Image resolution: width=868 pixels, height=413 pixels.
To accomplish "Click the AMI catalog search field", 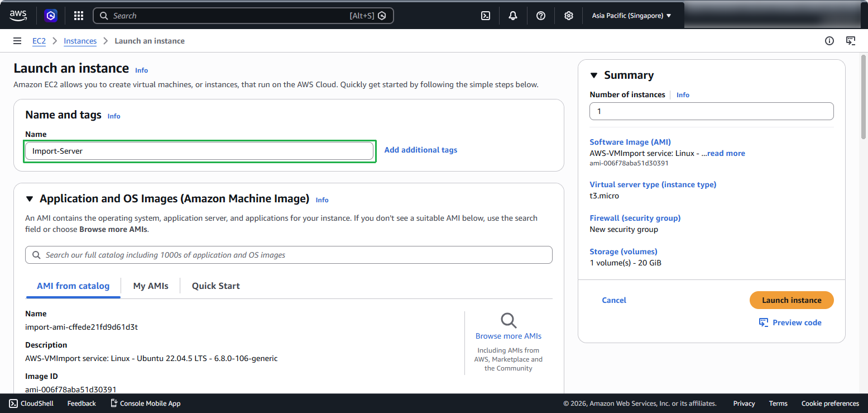I will coord(289,255).
